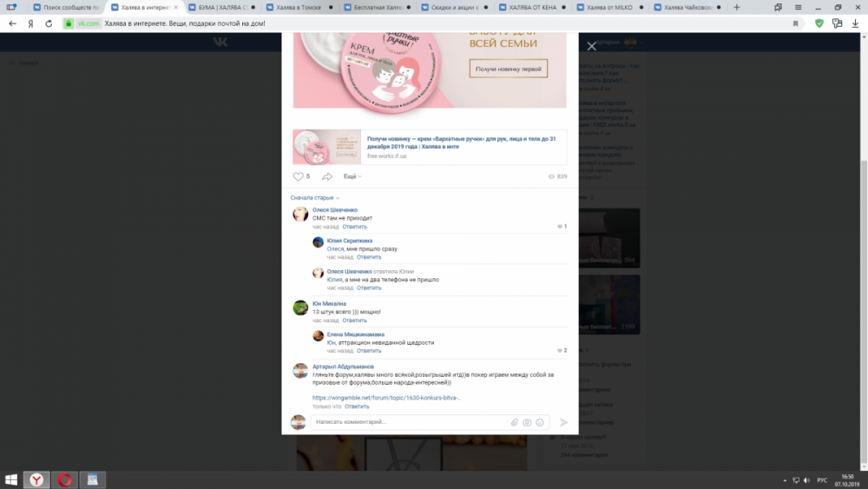Open the Юлия Скрипкина profile name

pyautogui.click(x=349, y=241)
